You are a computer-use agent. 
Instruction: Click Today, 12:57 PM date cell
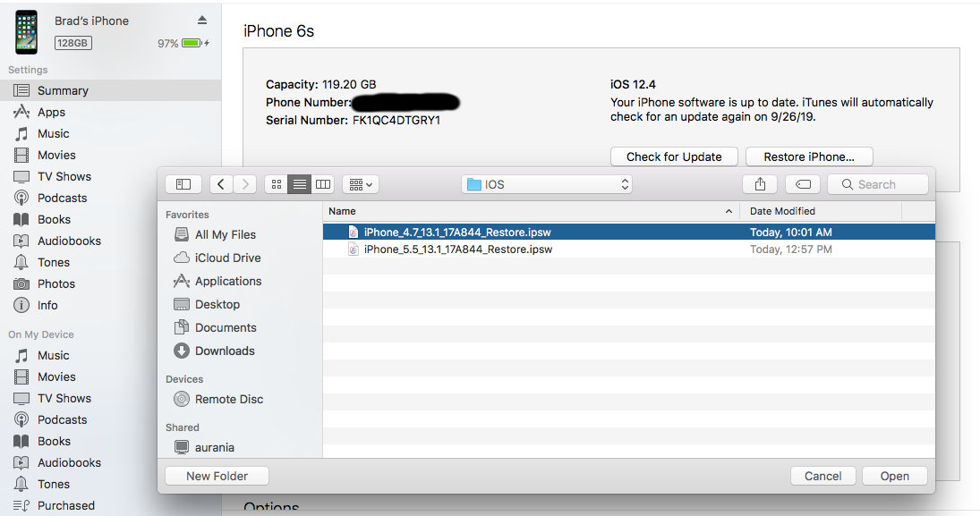click(x=790, y=250)
